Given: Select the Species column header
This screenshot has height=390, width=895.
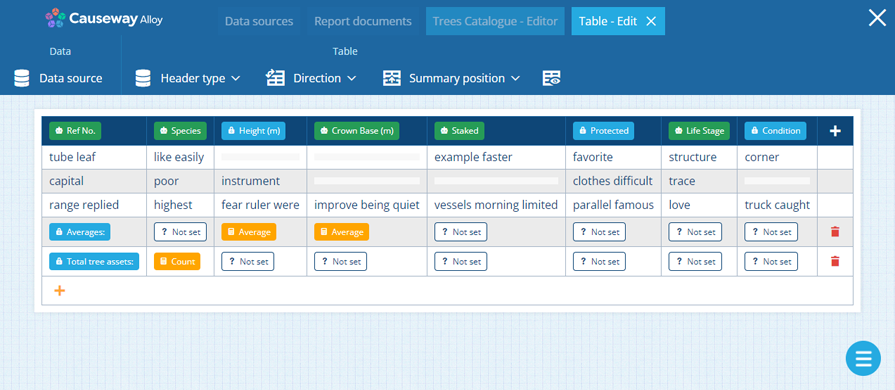Looking at the screenshot, I should coord(180,131).
